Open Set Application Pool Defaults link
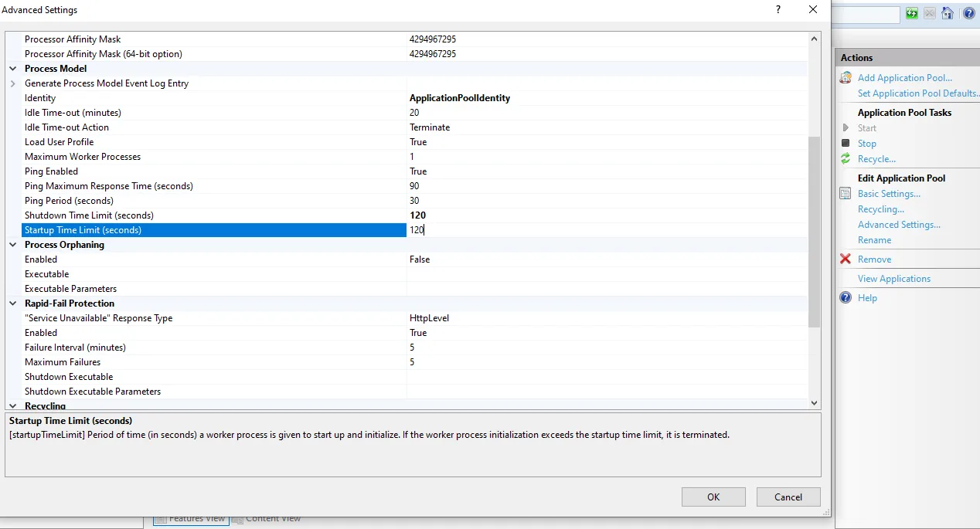The height and width of the screenshot is (529, 980). [918, 93]
